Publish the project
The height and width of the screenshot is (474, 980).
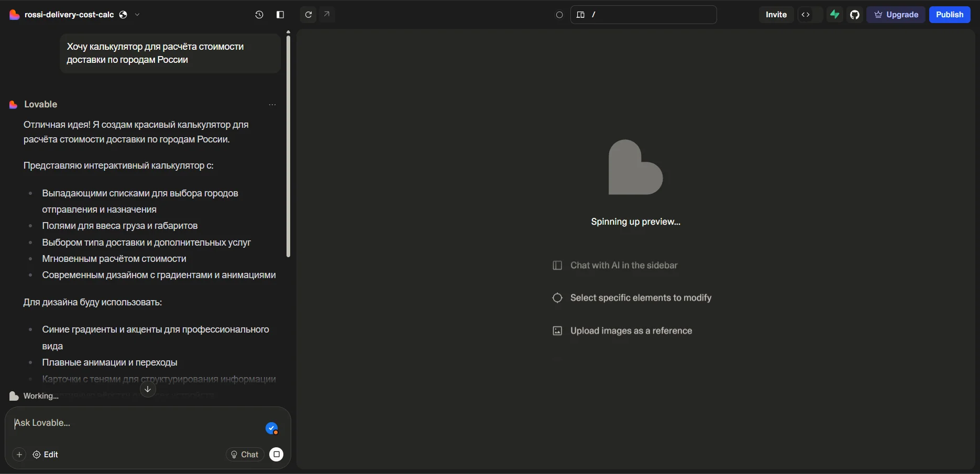click(x=950, y=15)
